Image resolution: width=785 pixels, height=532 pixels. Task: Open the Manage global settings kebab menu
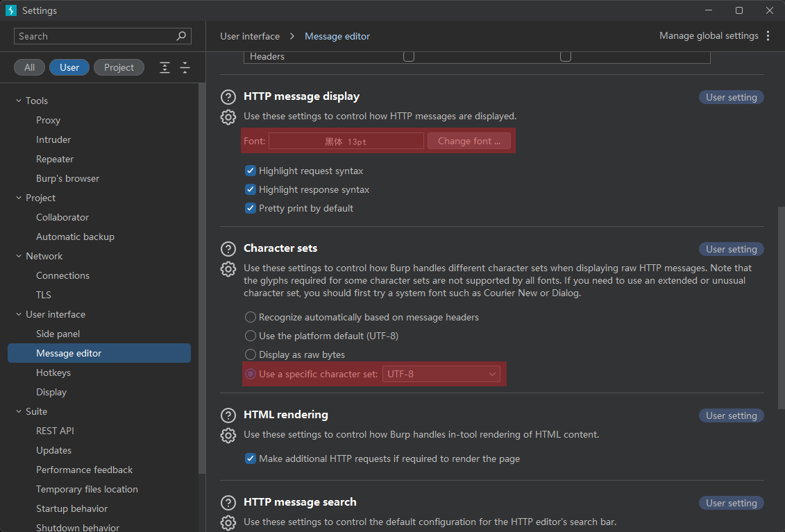tap(768, 36)
